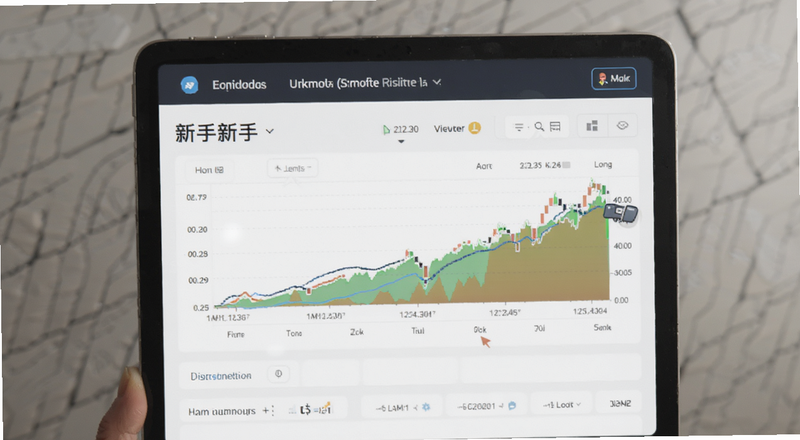
Task: Click the blue chat bubble icon
Action: (512, 406)
